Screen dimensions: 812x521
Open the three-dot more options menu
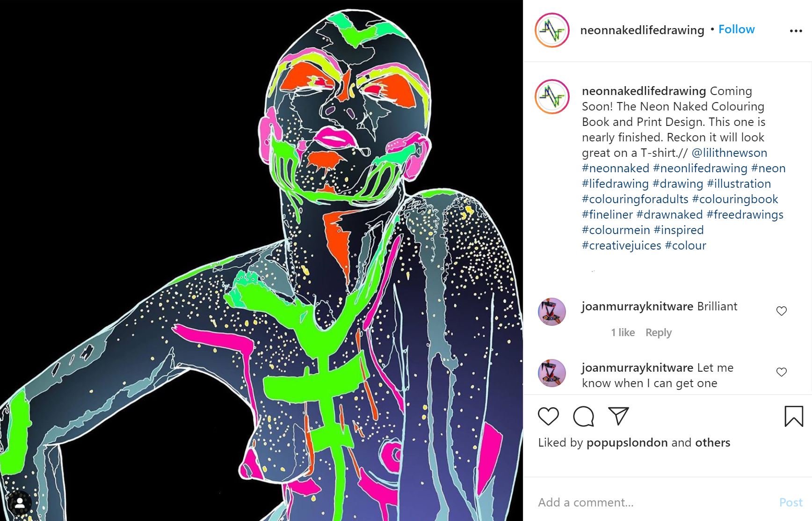796,31
